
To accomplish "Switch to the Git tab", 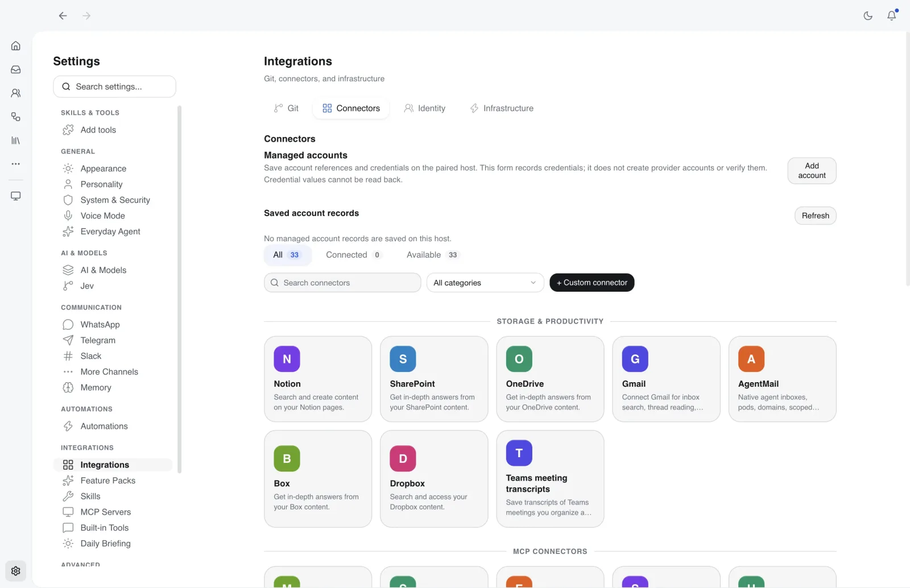I will pos(286,108).
